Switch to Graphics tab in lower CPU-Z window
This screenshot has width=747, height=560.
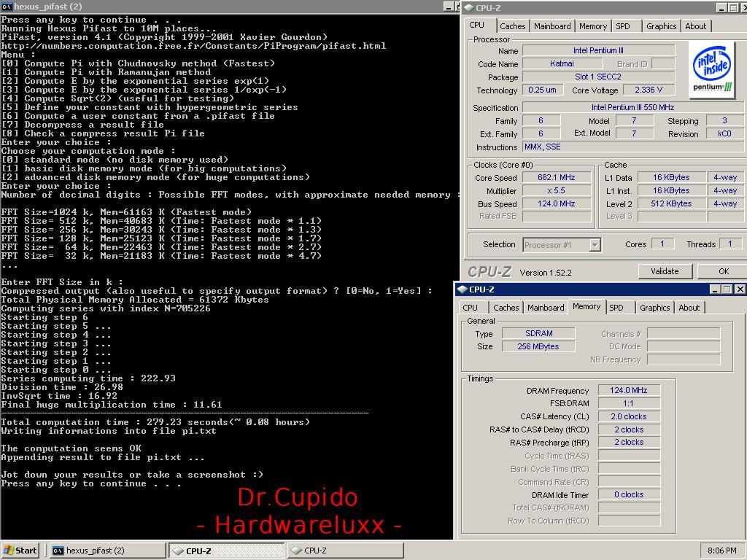tap(654, 308)
